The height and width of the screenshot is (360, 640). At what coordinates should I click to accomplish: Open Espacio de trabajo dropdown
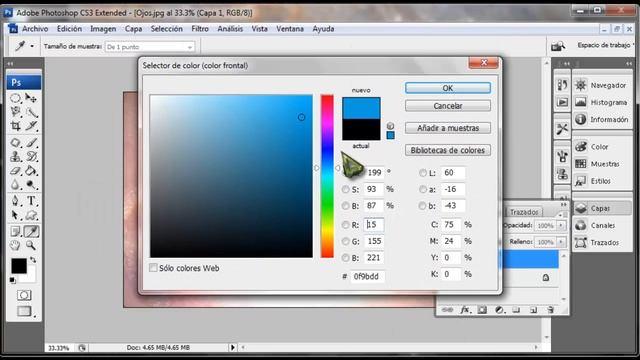(606, 45)
